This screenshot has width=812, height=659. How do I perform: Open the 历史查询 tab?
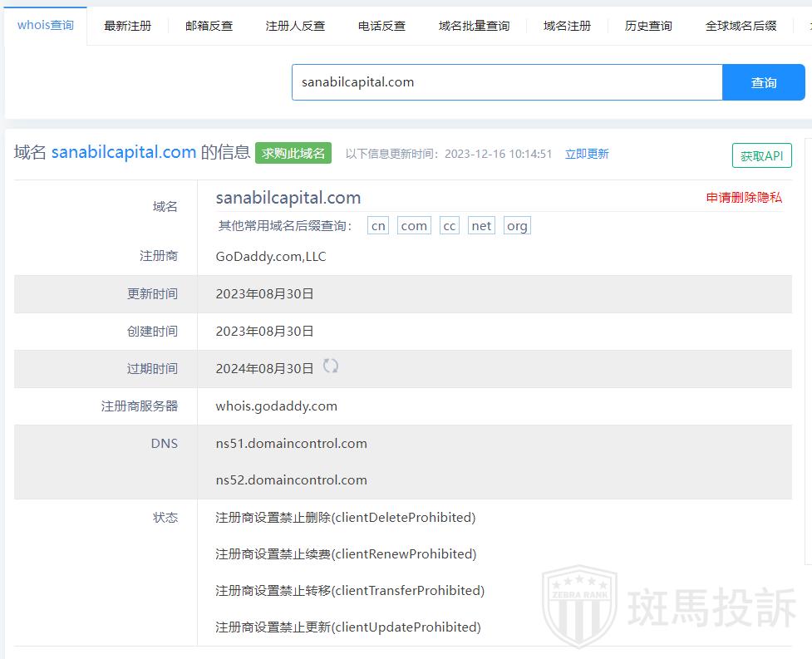pyautogui.click(x=648, y=26)
